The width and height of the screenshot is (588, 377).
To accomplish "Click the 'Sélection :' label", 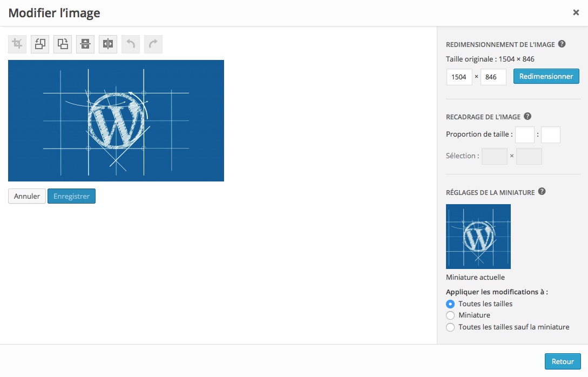I will point(462,156).
